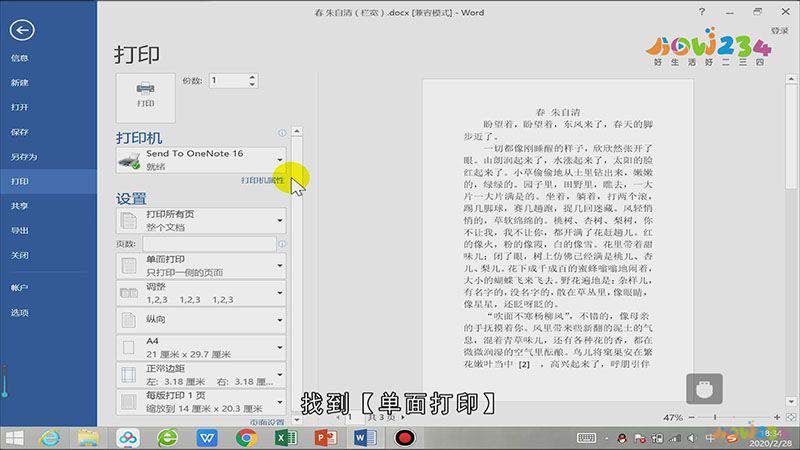Viewport: 800px width, 450px height.
Task: Increase copies with up spinner arrow
Action: click(x=252, y=77)
